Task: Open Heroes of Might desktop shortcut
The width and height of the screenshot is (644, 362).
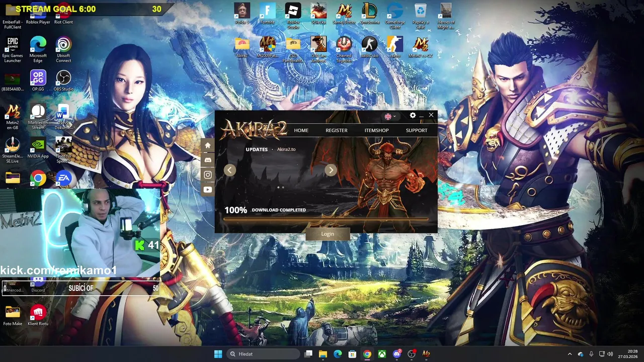Action: [x=446, y=16]
